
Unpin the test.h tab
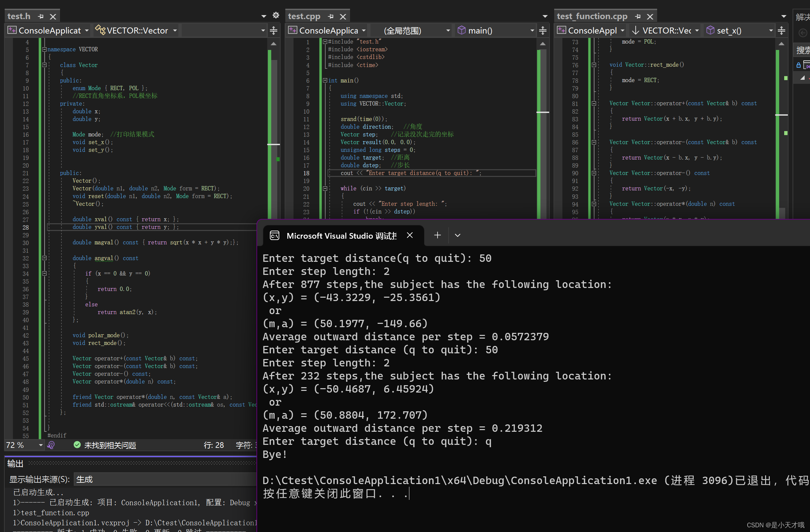41,16
